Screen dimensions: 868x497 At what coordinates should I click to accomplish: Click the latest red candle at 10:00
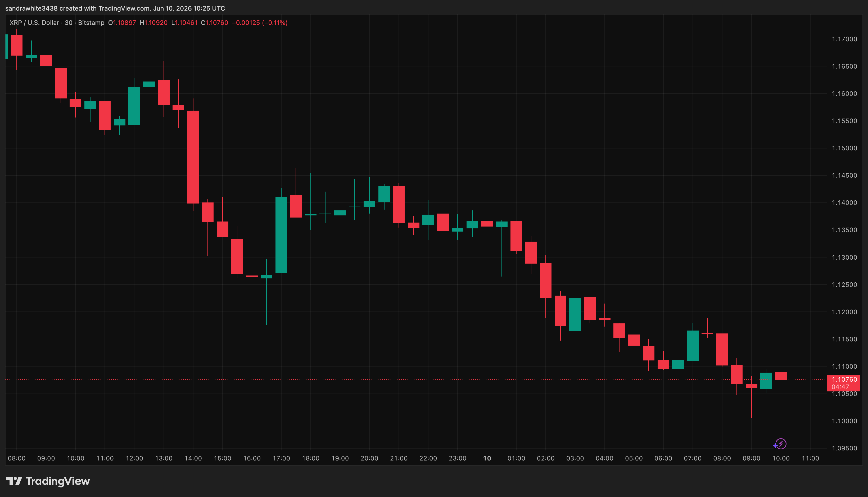781,376
